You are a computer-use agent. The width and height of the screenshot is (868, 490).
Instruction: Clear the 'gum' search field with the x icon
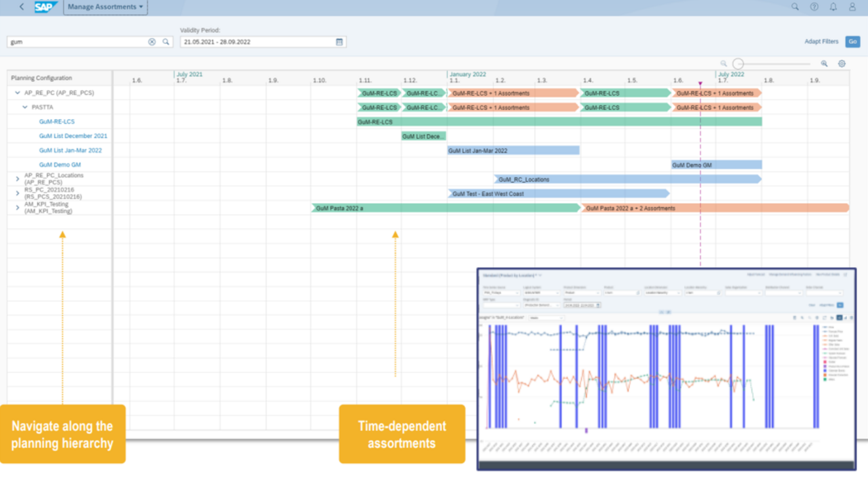pos(151,41)
